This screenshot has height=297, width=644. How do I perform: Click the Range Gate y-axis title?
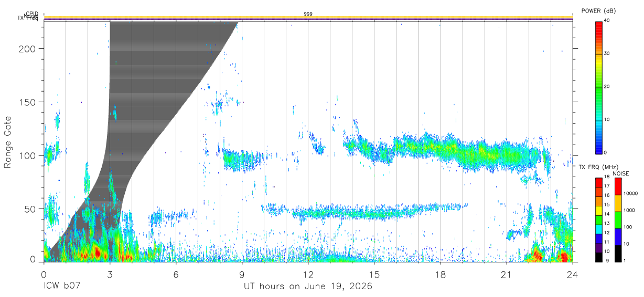(x=8, y=142)
